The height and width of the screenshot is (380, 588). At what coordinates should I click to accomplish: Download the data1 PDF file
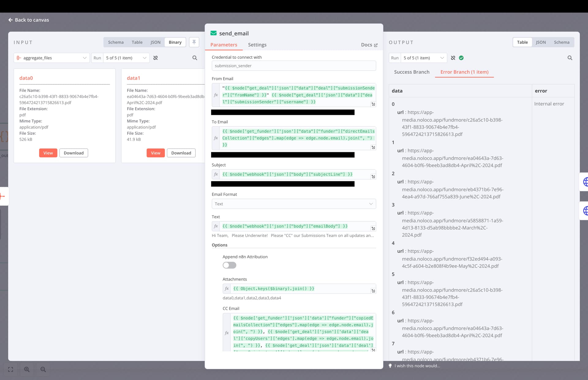(181, 153)
